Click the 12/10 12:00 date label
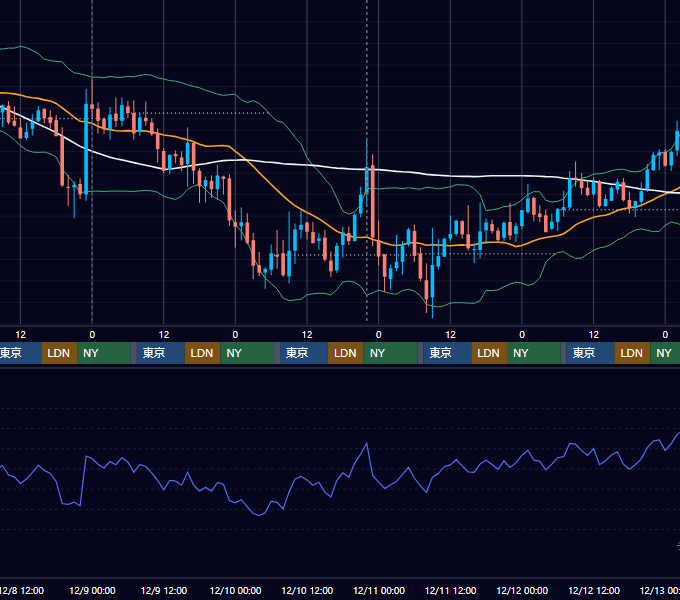 point(307,590)
